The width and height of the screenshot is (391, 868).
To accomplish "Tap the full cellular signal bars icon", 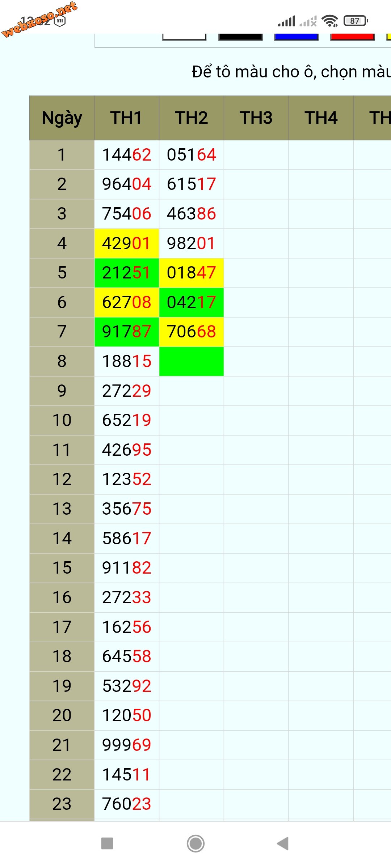I will [286, 21].
